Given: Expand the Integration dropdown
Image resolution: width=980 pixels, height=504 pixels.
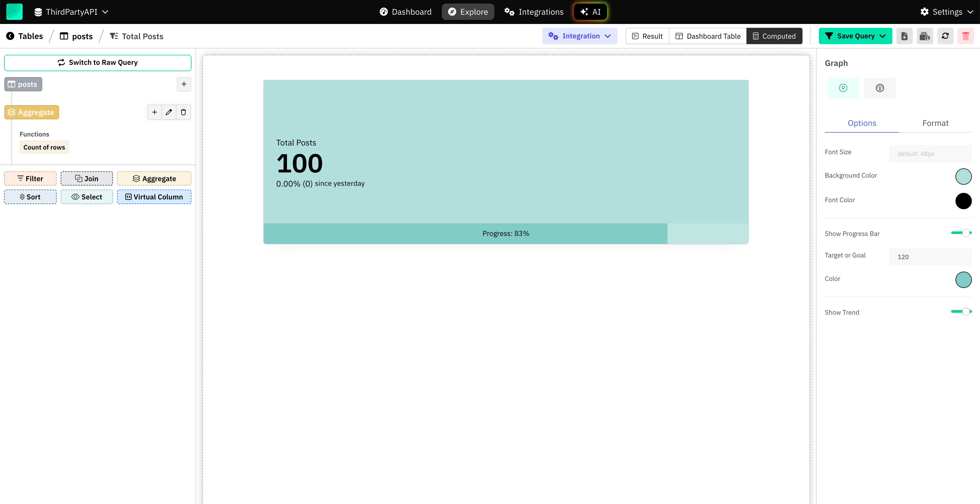Looking at the screenshot, I should (x=579, y=36).
